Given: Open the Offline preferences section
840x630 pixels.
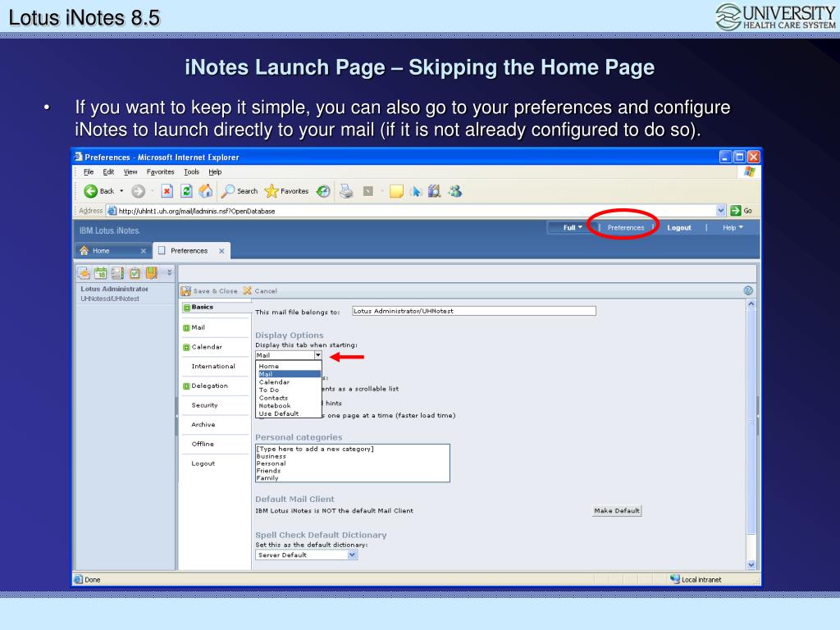Looking at the screenshot, I should [203, 444].
